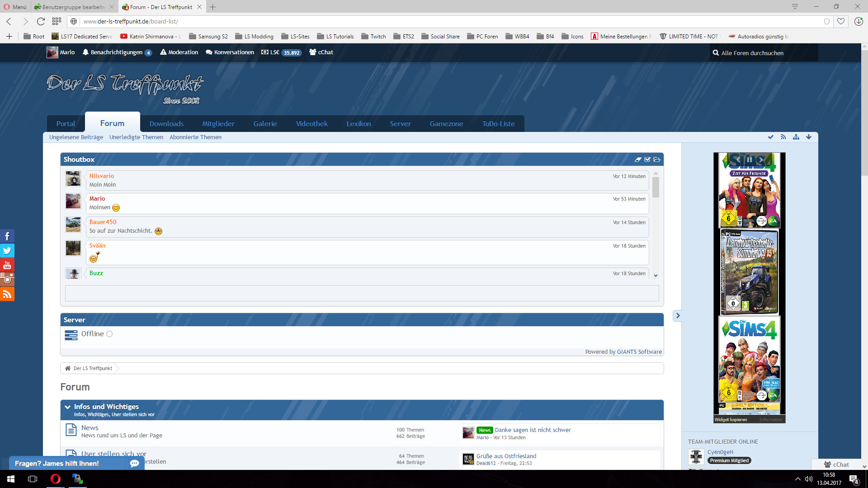868x488 pixels.
Task: Switch to the Downloads tab
Action: [166, 123]
